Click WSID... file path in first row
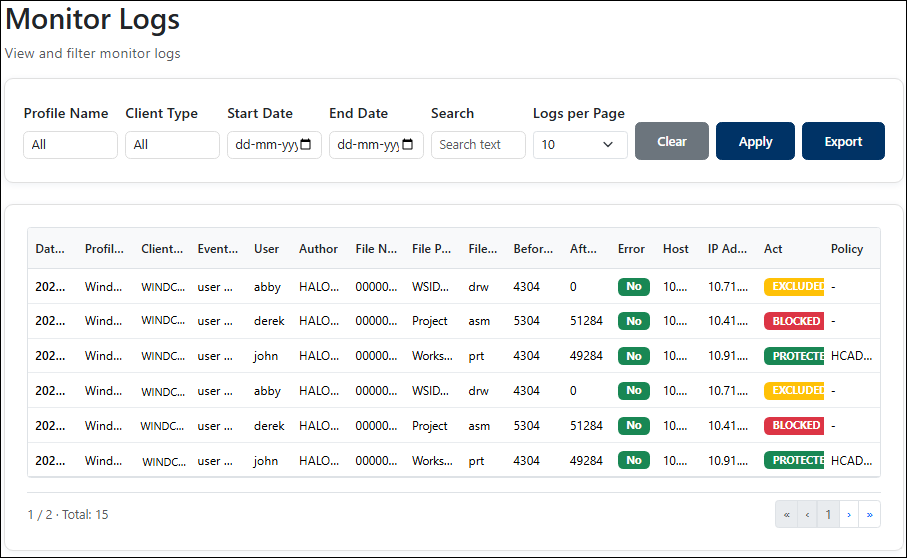Image resolution: width=907 pixels, height=558 pixels. pyautogui.click(x=430, y=286)
